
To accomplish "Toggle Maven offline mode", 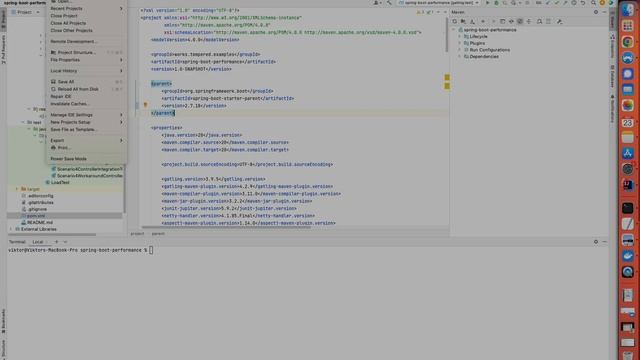I will 511,21.
